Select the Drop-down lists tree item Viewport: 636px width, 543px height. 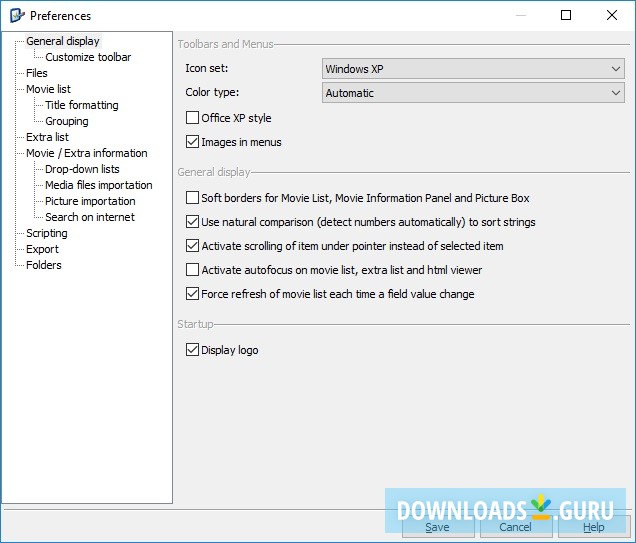coord(82,169)
